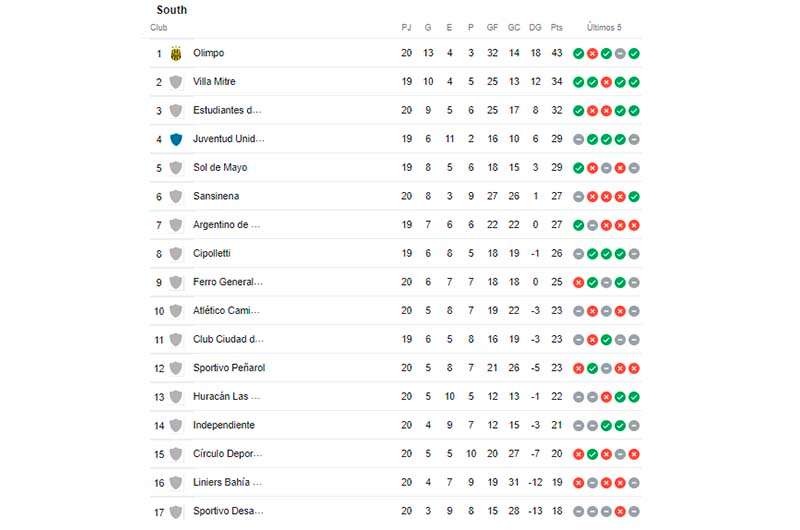
Task: Open the Sportivo Peñarol team link
Action: point(229,368)
